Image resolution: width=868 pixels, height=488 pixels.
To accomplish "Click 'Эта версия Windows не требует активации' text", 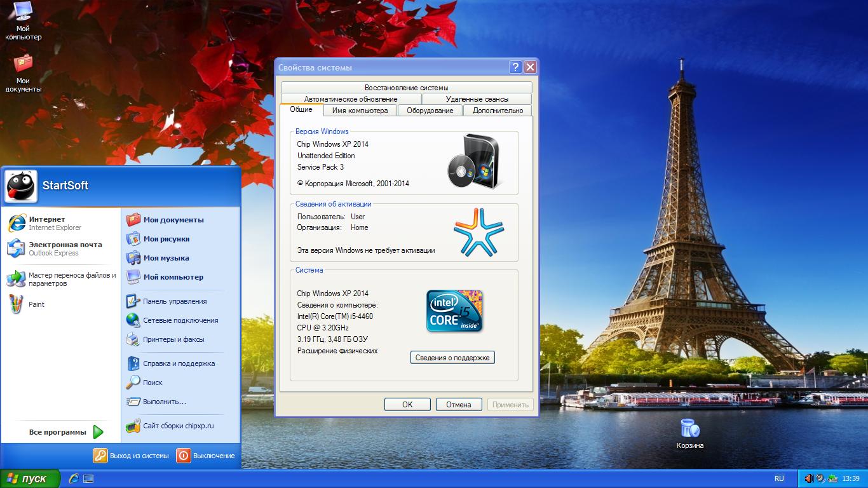I will (366, 250).
